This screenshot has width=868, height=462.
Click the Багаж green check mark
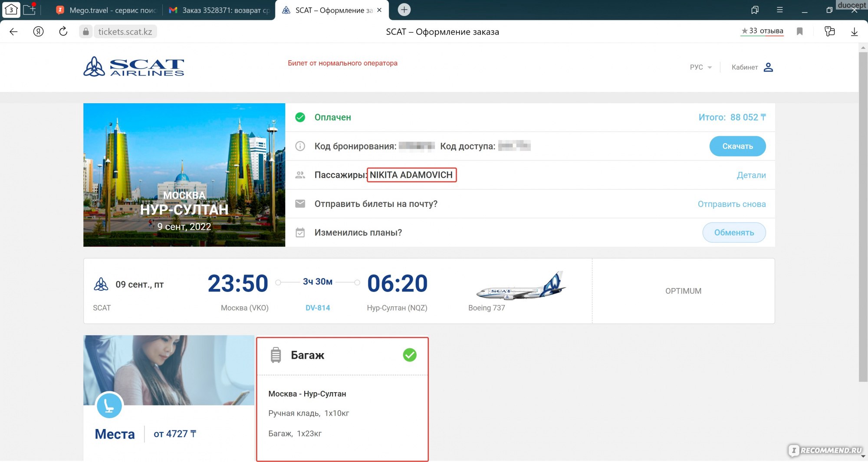click(410, 355)
